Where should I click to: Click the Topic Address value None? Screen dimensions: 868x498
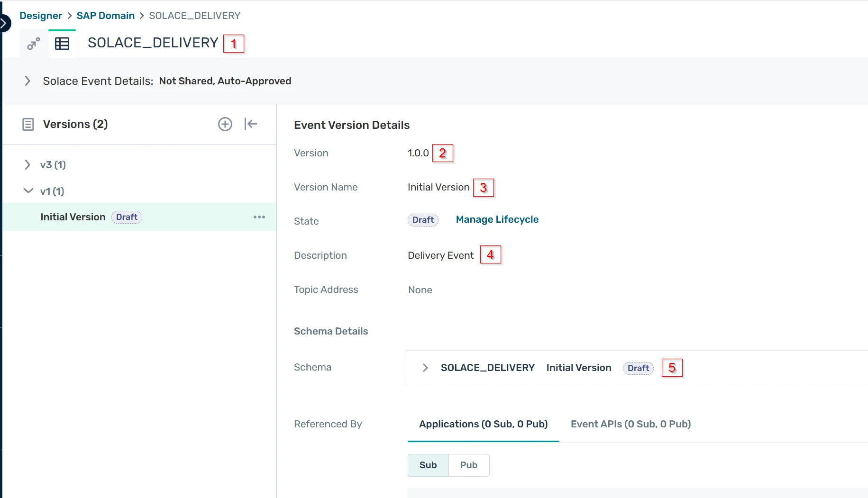coord(420,290)
